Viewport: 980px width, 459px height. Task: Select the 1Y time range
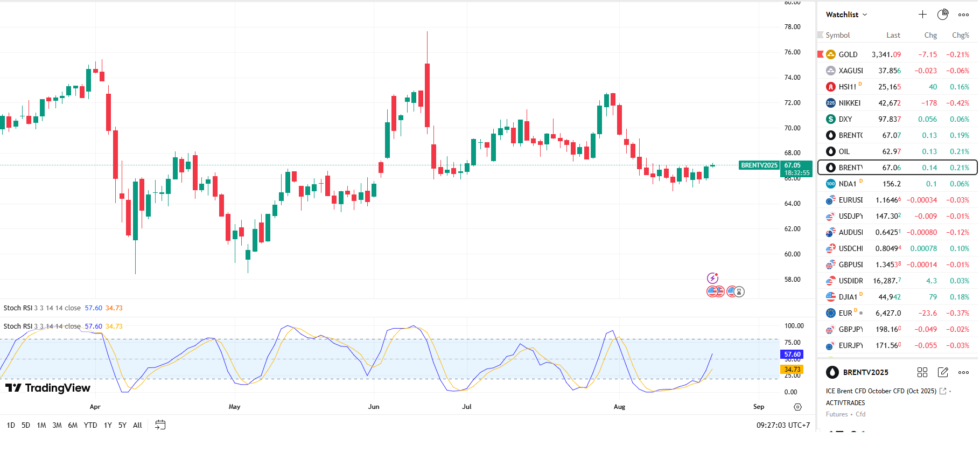108,425
